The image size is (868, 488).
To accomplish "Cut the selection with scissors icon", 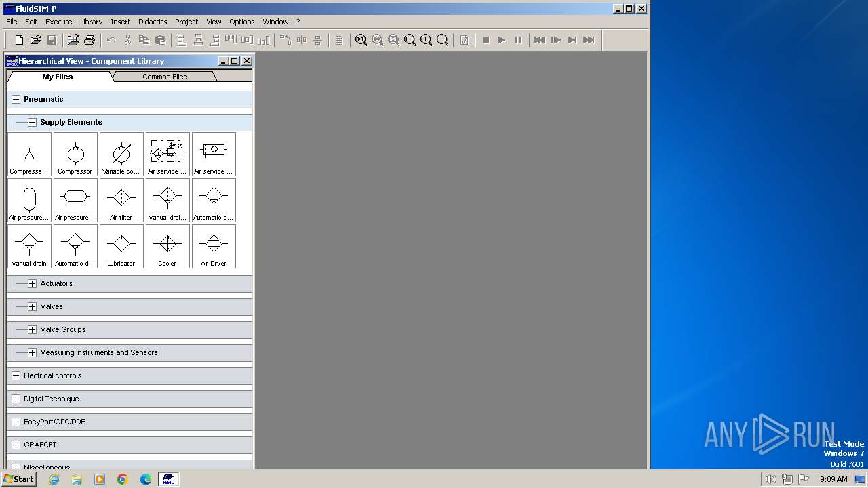I will pos(127,40).
